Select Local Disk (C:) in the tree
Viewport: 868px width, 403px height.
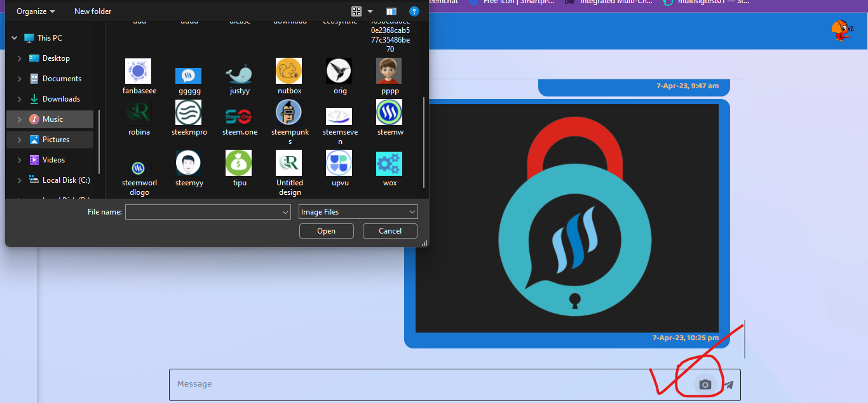pos(60,180)
